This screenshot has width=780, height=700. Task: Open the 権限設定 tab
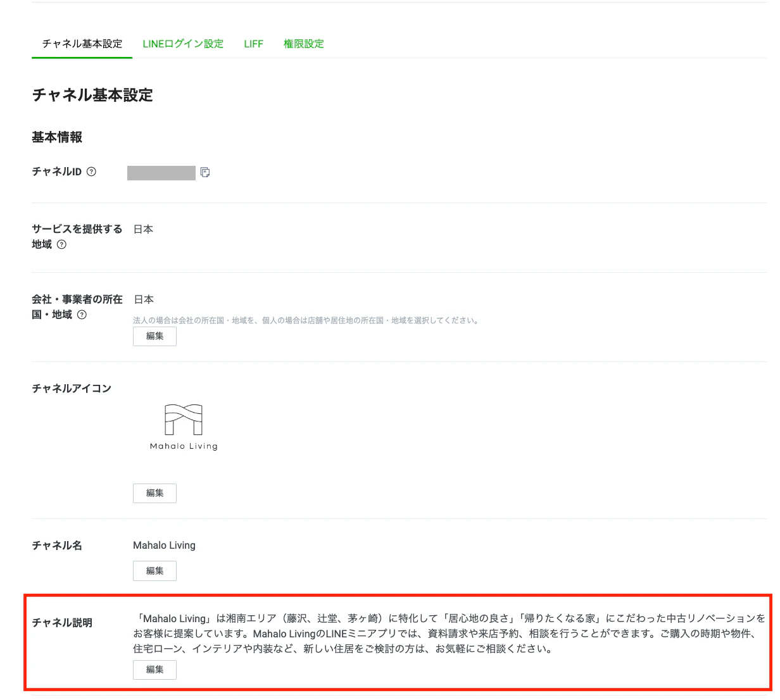click(304, 44)
